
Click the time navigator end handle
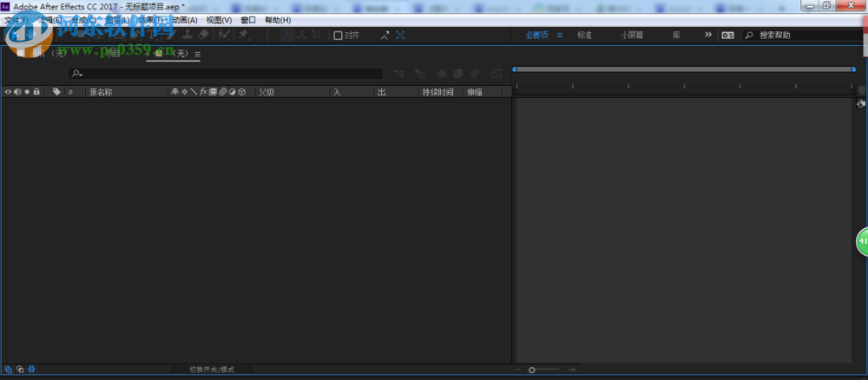(x=853, y=69)
